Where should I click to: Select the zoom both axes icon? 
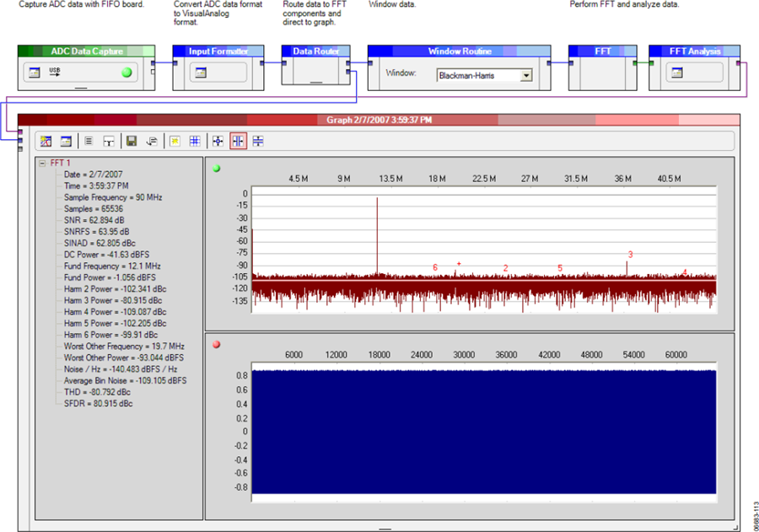pos(218,142)
